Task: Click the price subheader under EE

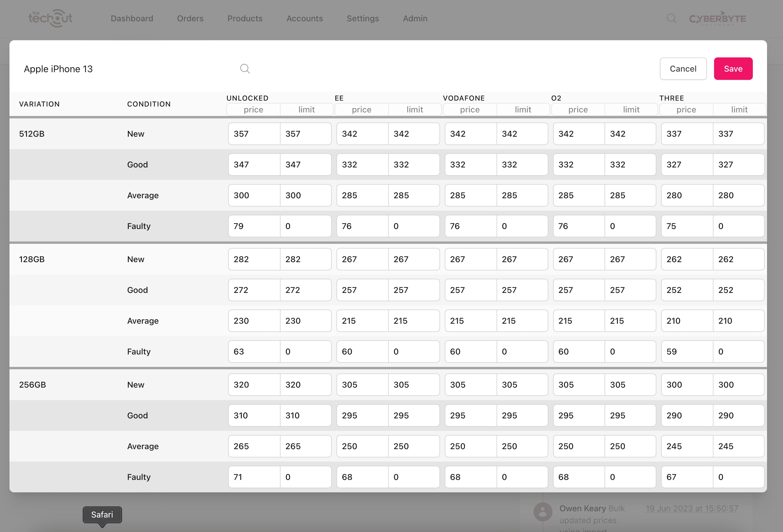Action: click(362, 109)
